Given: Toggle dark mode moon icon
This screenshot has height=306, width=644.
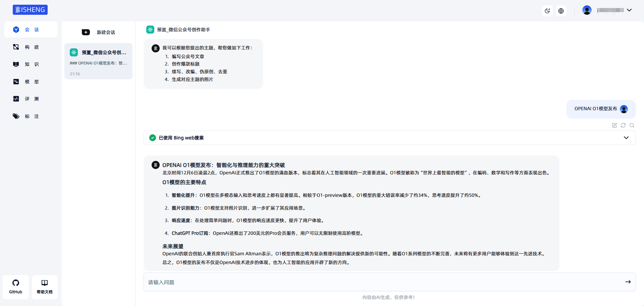Looking at the screenshot, I should (547, 11).
